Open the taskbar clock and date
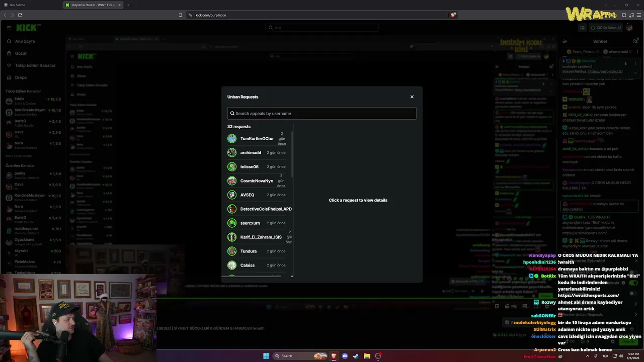 point(632,356)
